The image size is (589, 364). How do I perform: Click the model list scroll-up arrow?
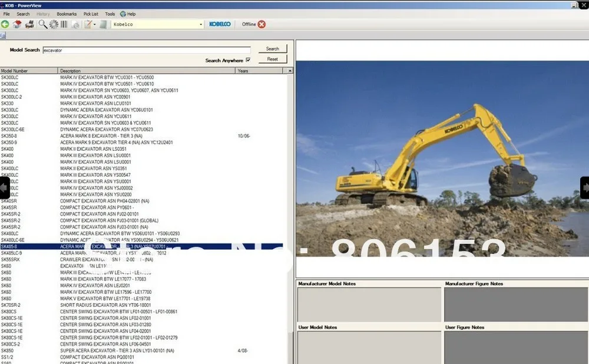290,71
